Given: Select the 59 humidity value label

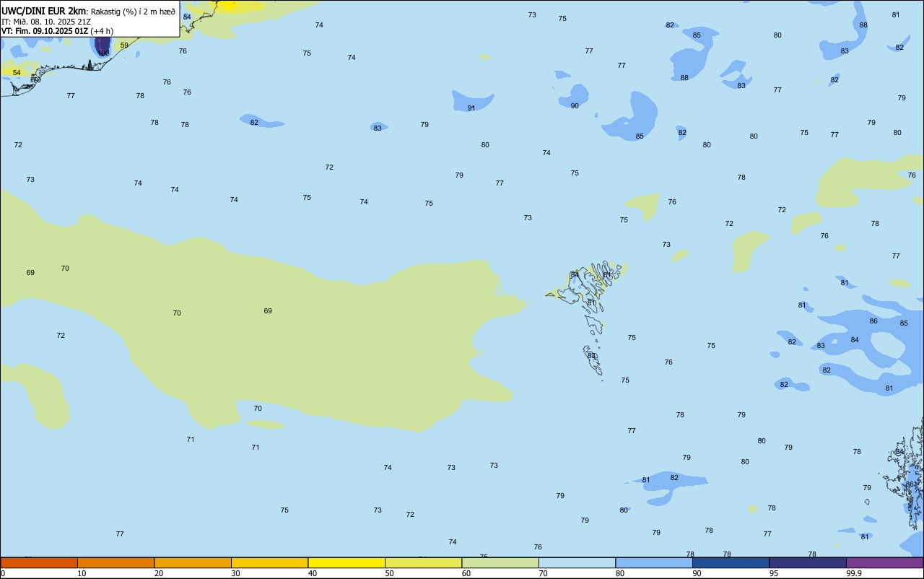Looking at the screenshot, I should coord(124,45).
